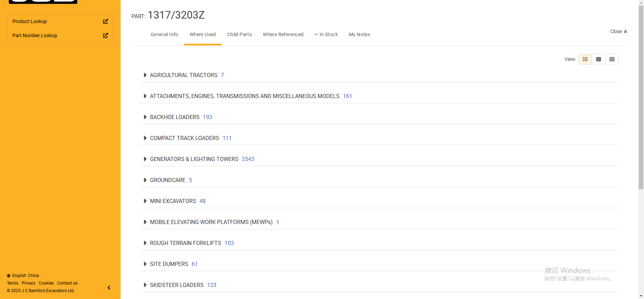Toggle the In Stock filter tab
The height and width of the screenshot is (299, 644).
click(x=326, y=34)
